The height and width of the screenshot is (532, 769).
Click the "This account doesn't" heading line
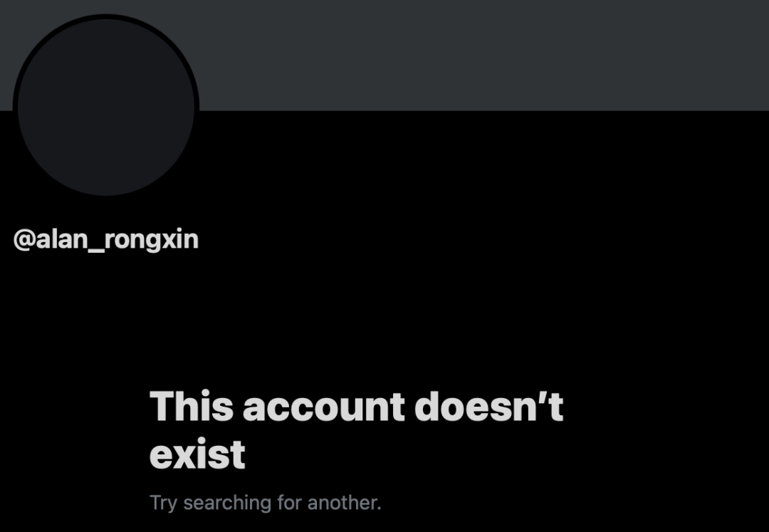pos(357,407)
